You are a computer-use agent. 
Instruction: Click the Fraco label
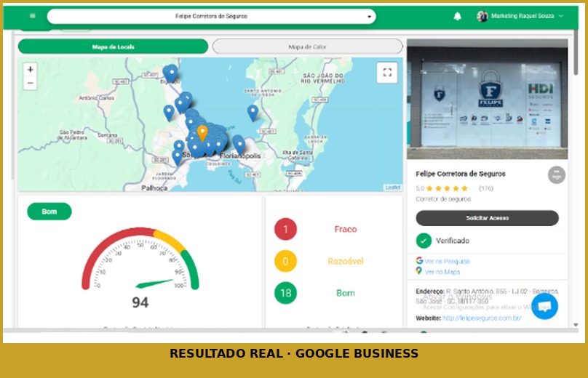346,229
